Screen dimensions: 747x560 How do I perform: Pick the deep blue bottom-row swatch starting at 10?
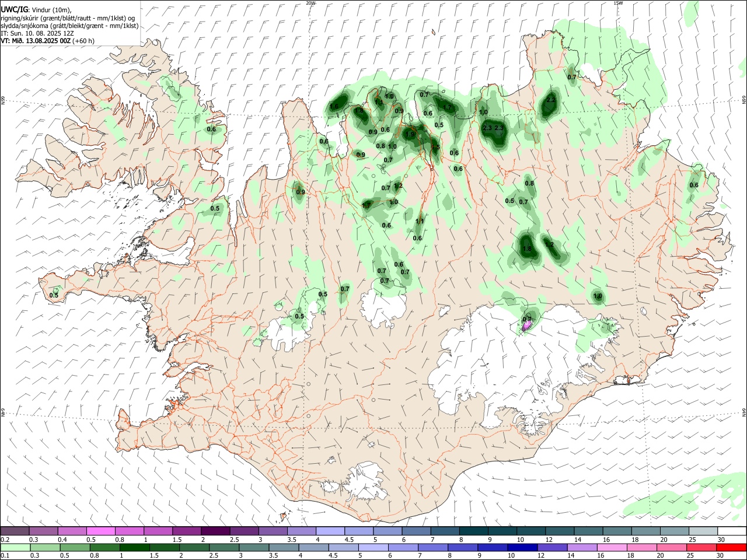click(x=522, y=547)
